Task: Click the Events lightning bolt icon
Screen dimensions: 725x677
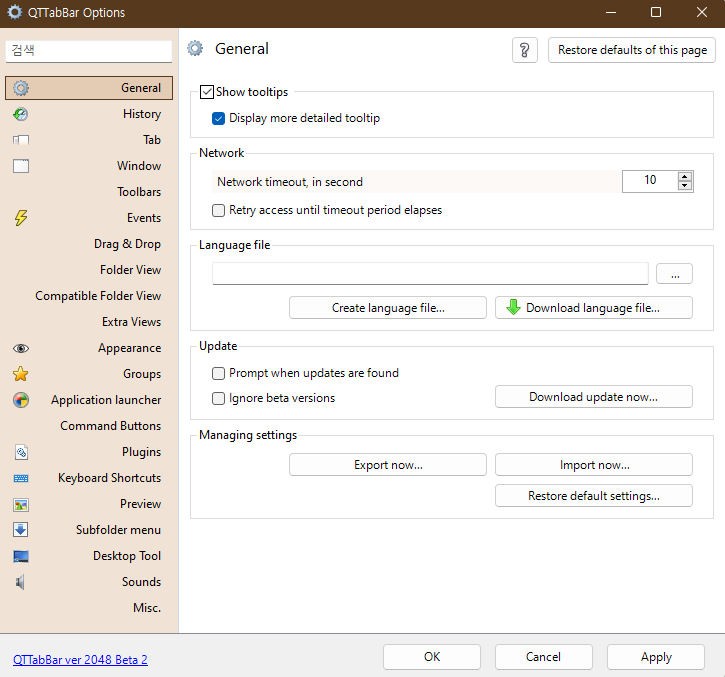Action: point(21,218)
